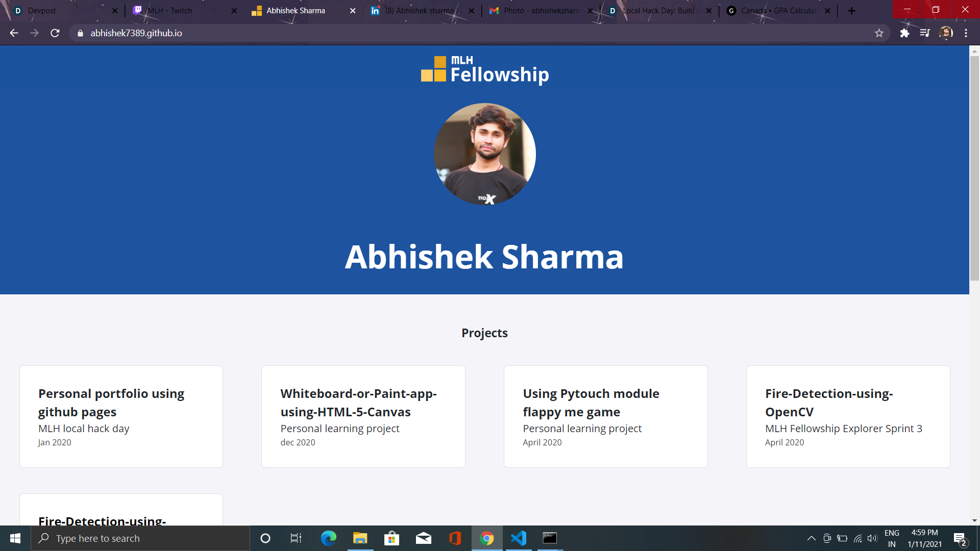
Task: Go back with the browser back arrow
Action: [x=14, y=33]
